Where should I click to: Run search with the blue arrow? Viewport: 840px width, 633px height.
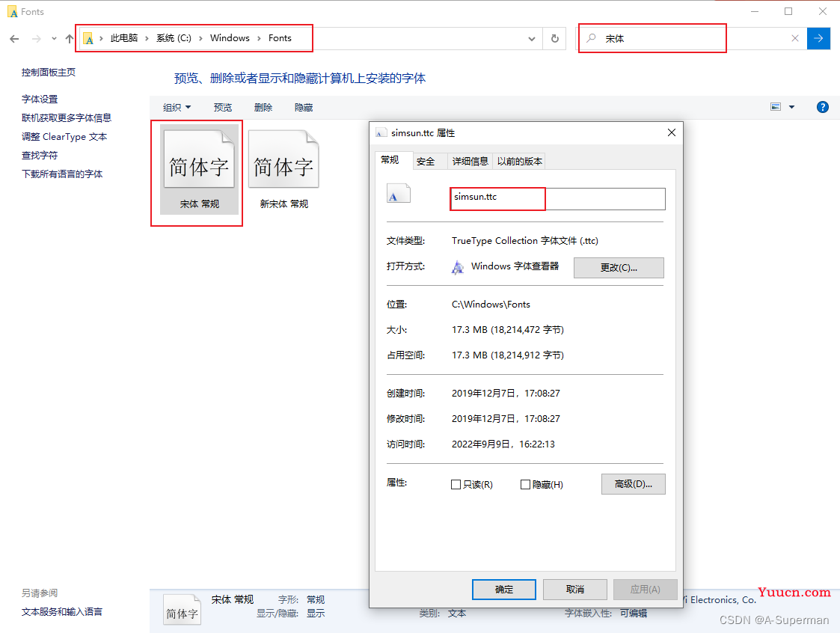point(818,38)
